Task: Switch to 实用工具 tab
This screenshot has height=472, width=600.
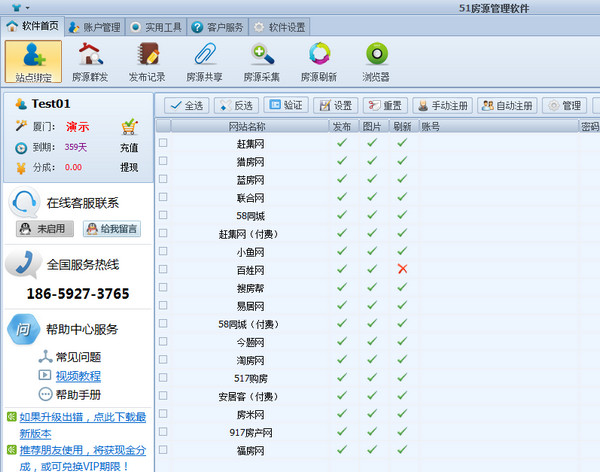Action: point(156,27)
